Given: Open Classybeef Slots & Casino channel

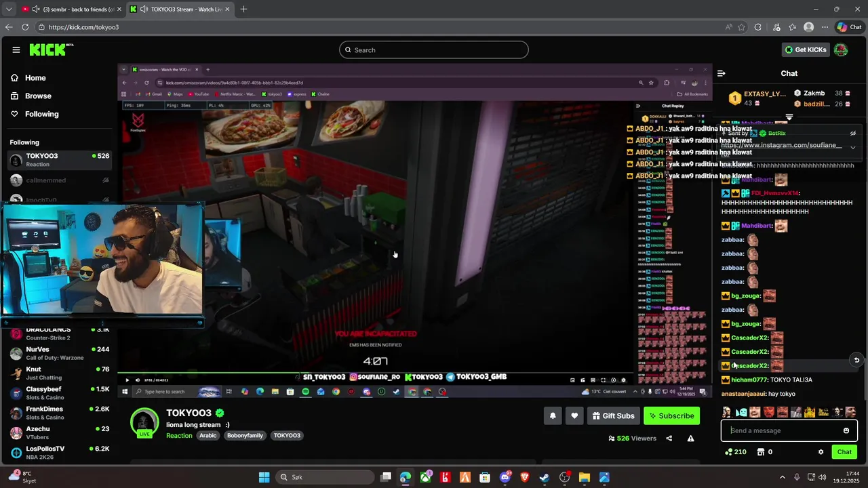Looking at the screenshot, I should (x=60, y=393).
